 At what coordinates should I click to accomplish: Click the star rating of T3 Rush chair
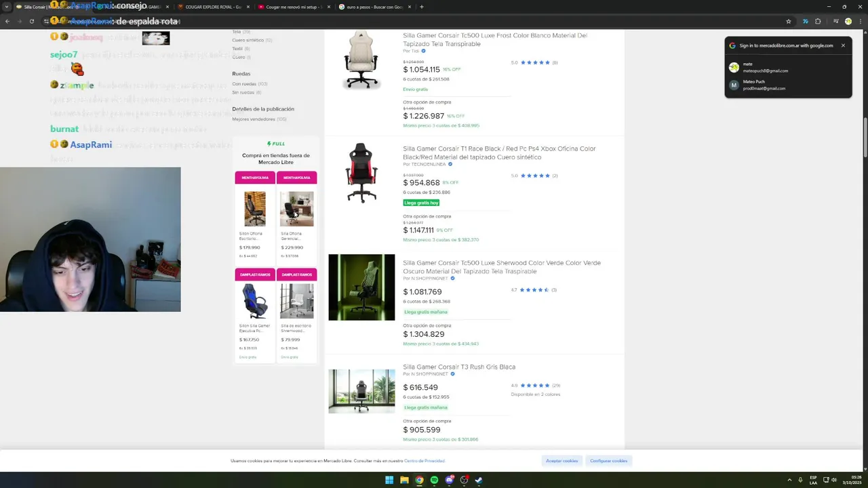point(535,386)
